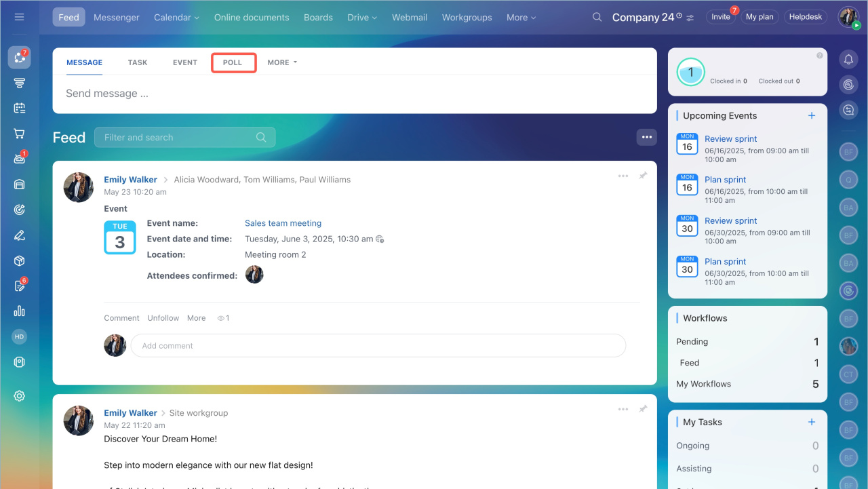Switch to the POLL tab
This screenshot has height=489, width=868.
click(x=233, y=62)
